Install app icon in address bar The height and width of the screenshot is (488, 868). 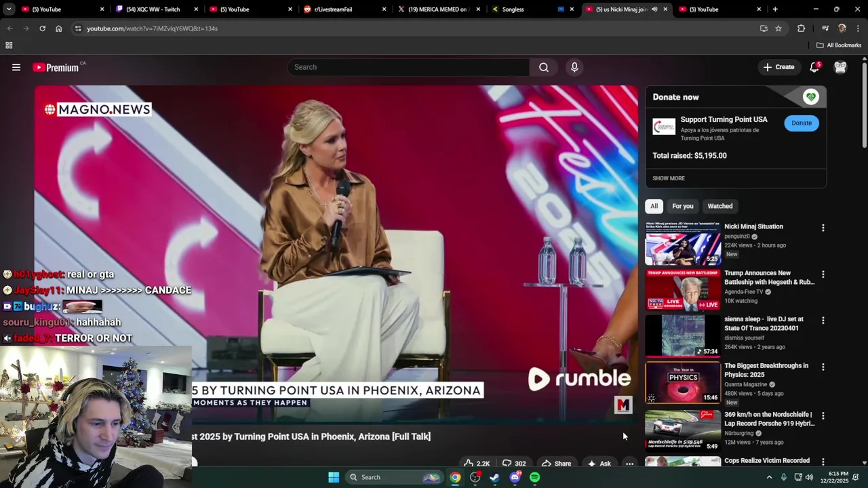[764, 28]
